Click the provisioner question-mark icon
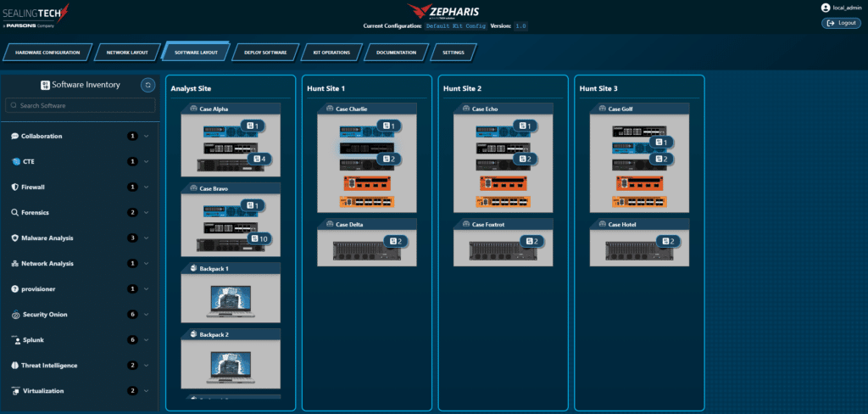868x414 pixels. click(15, 289)
